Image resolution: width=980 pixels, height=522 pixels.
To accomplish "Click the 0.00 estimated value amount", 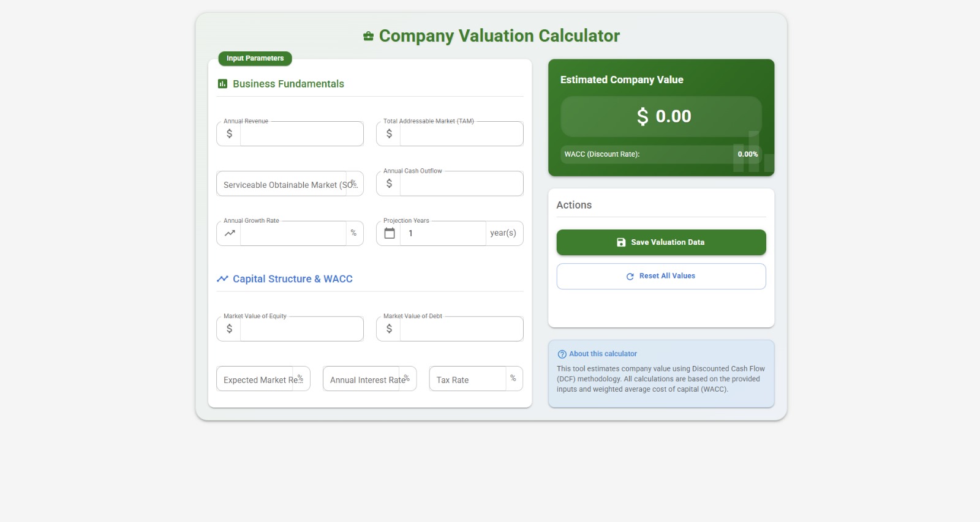I will 673,116.
